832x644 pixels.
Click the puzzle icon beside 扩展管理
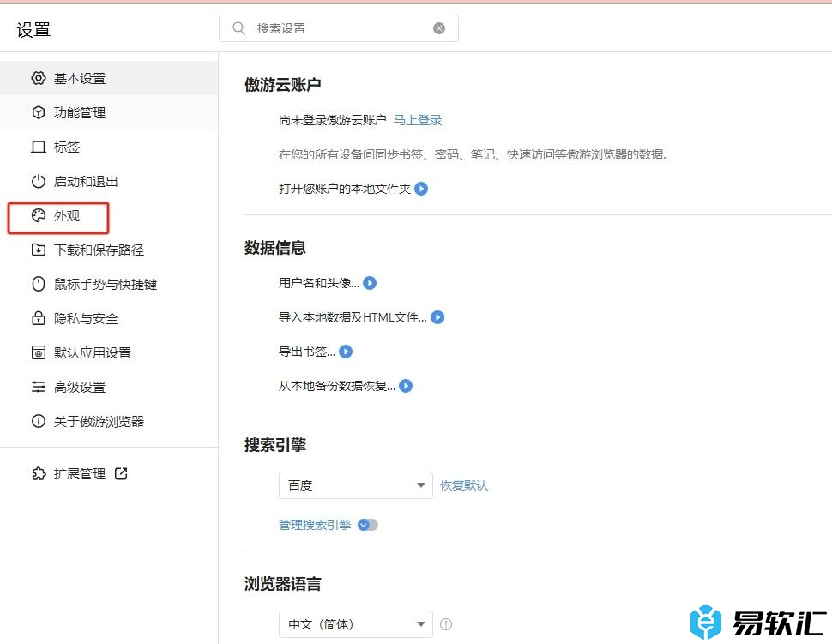click(x=39, y=473)
